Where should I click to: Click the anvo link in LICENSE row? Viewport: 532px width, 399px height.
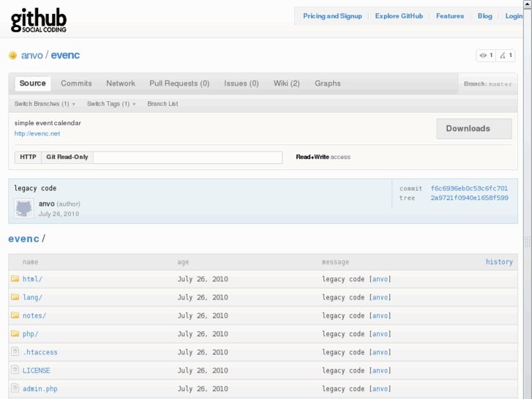pyautogui.click(x=380, y=370)
